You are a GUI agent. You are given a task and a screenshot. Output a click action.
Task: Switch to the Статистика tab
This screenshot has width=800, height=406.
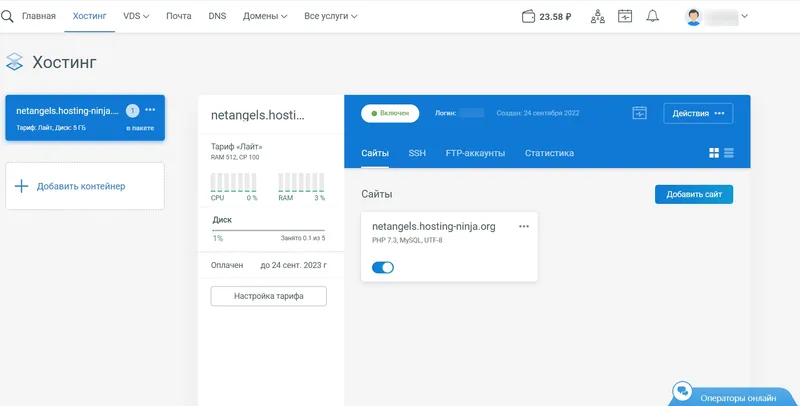549,153
